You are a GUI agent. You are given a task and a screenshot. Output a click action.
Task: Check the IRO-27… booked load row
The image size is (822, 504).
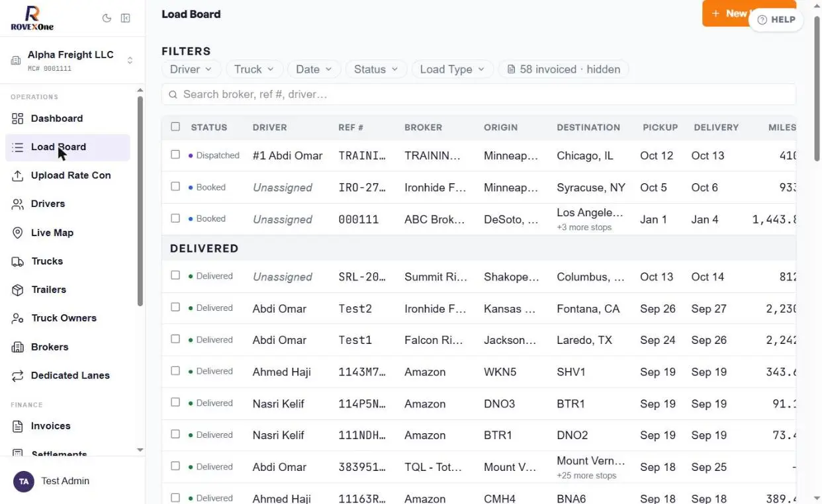[175, 187]
